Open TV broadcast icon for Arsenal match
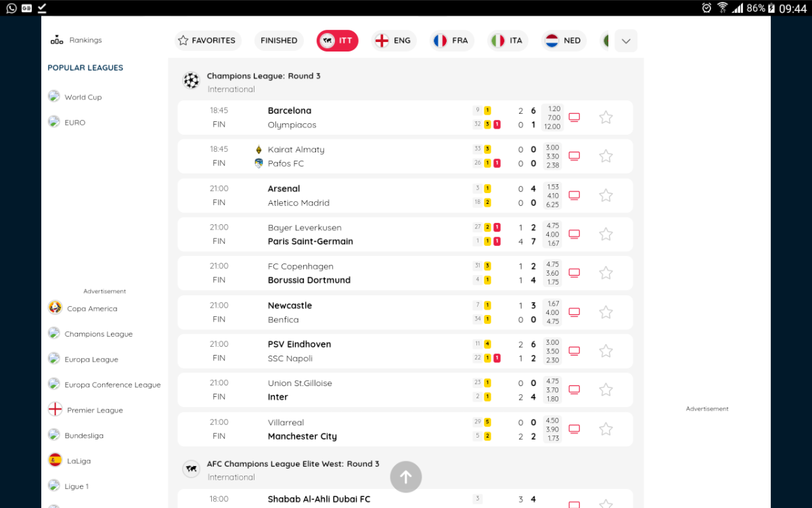This screenshot has width=812, height=508. [x=574, y=196]
